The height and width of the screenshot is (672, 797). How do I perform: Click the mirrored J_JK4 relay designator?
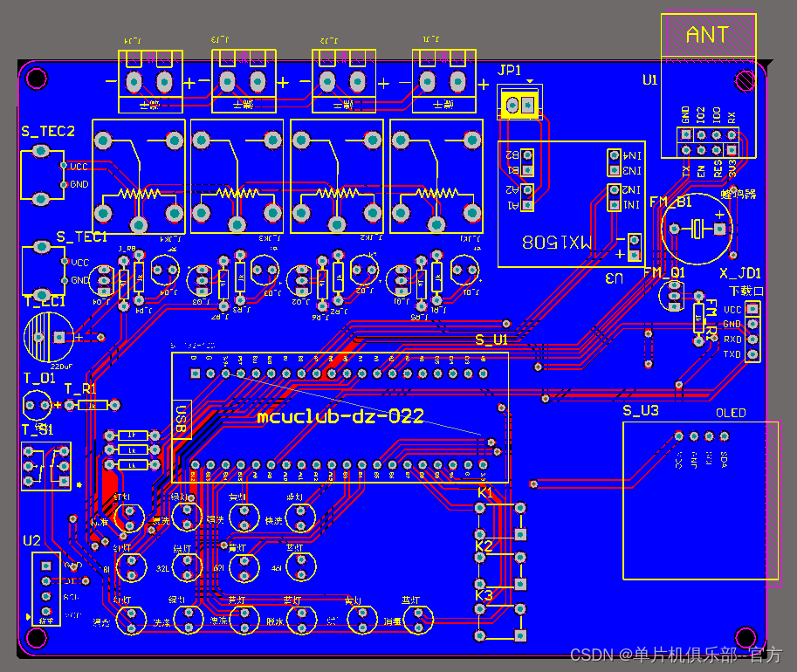tap(170, 238)
